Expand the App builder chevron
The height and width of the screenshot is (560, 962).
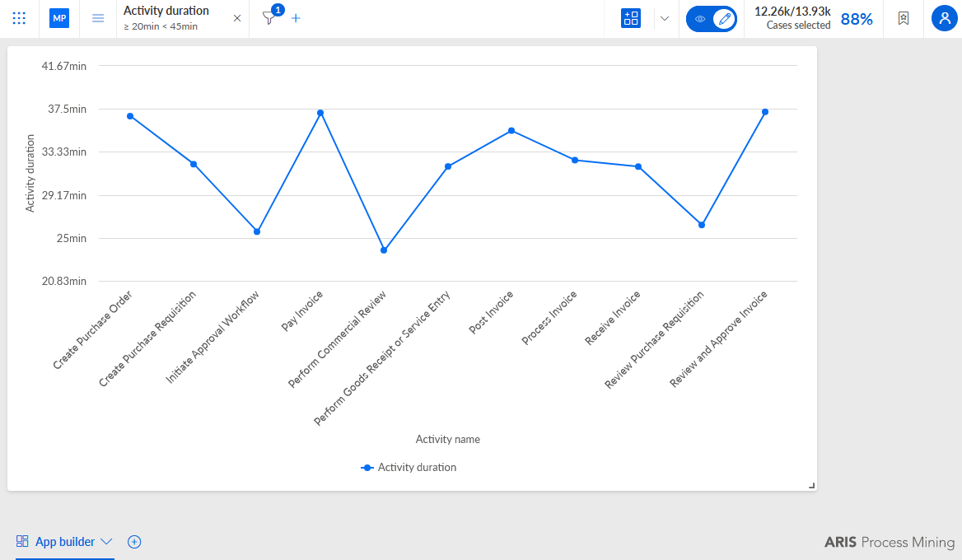pos(106,542)
